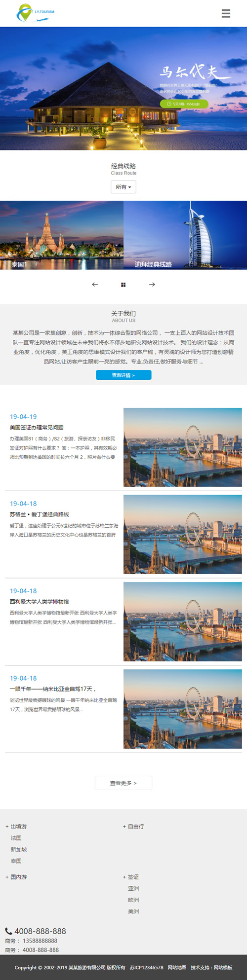Open article 苏格兰·爱丁堡经典路线

[40, 514]
